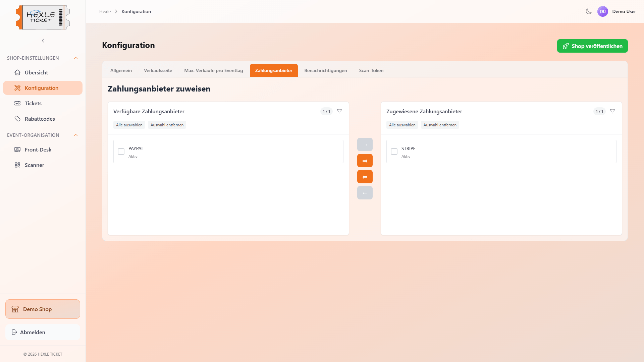This screenshot has width=644, height=362.
Task: Collapse the SHOP-EINSTELLUNGEN section
Action: (x=76, y=58)
